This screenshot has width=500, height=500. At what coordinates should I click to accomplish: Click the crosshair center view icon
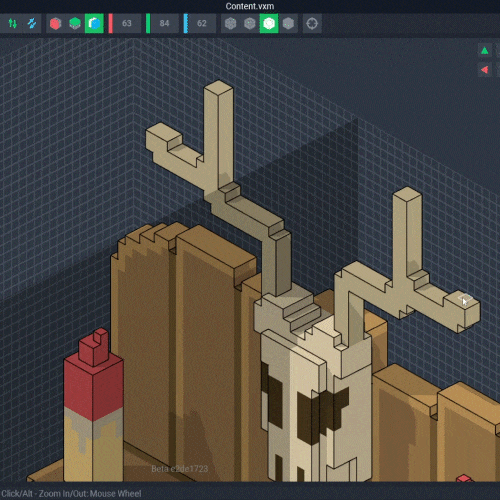(312, 23)
